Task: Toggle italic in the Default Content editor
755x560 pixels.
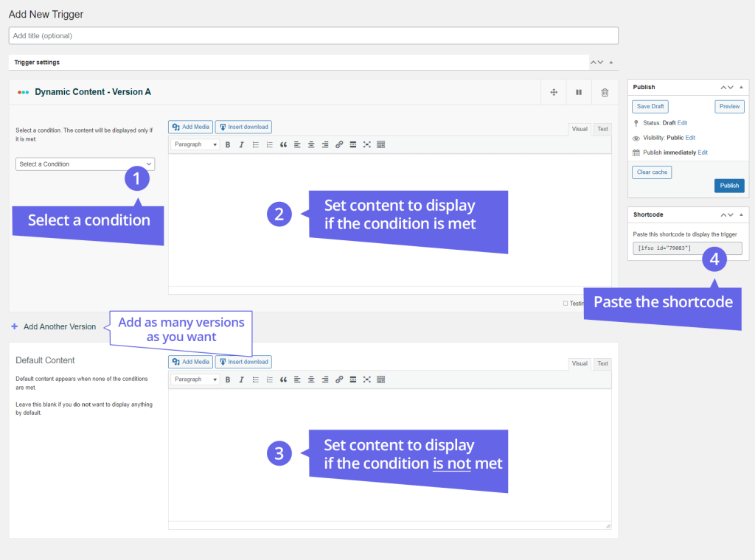Action: [241, 380]
